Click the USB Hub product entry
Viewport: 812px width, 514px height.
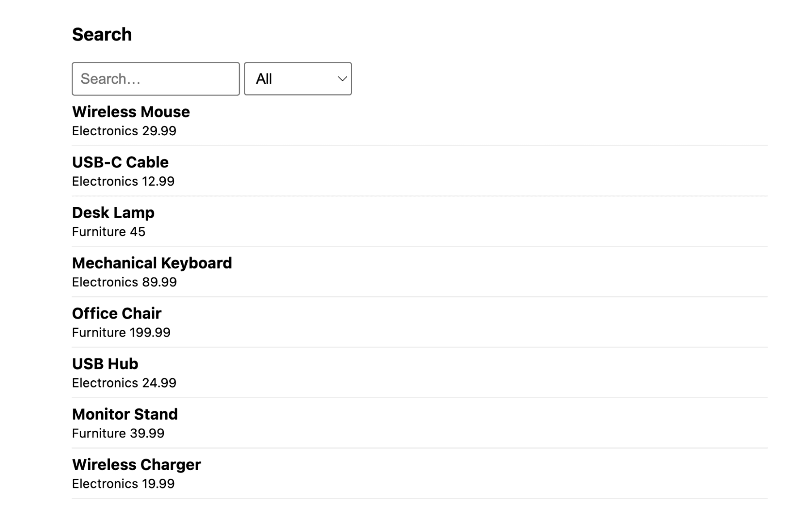point(105,364)
